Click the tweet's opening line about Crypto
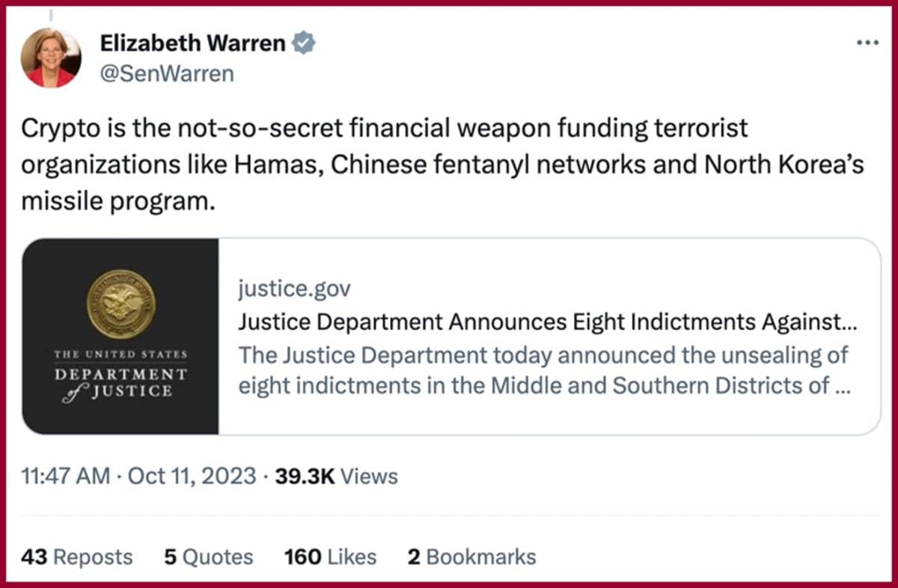 pos(384,129)
